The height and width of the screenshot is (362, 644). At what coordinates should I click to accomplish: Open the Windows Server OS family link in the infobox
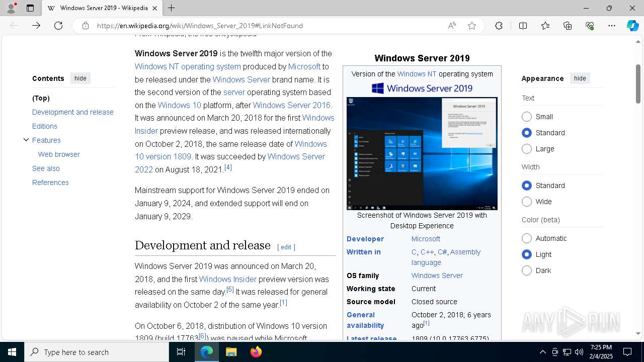coord(437,276)
